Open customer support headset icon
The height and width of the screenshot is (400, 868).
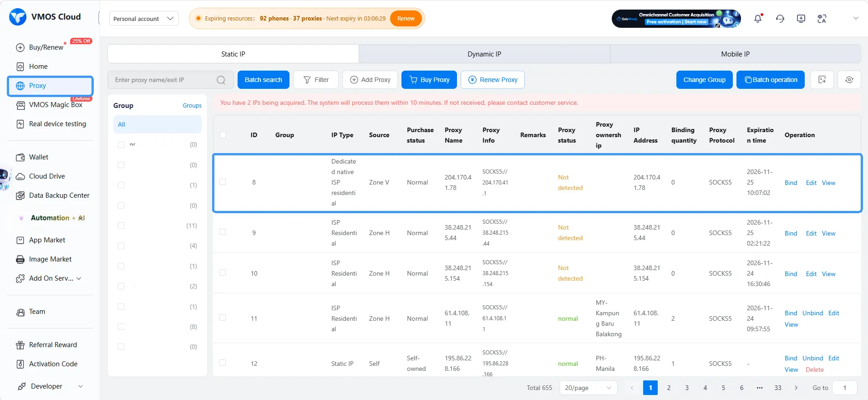780,19
